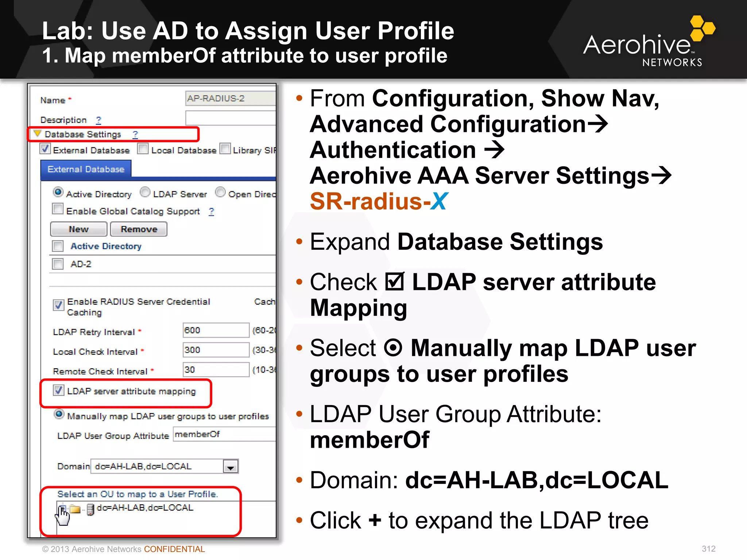The width and height of the screenshot is (747, 560).
Task: Expand the dc=AH-LAB,dc=LOCAL tree plus icon
Action: [62, 508]
